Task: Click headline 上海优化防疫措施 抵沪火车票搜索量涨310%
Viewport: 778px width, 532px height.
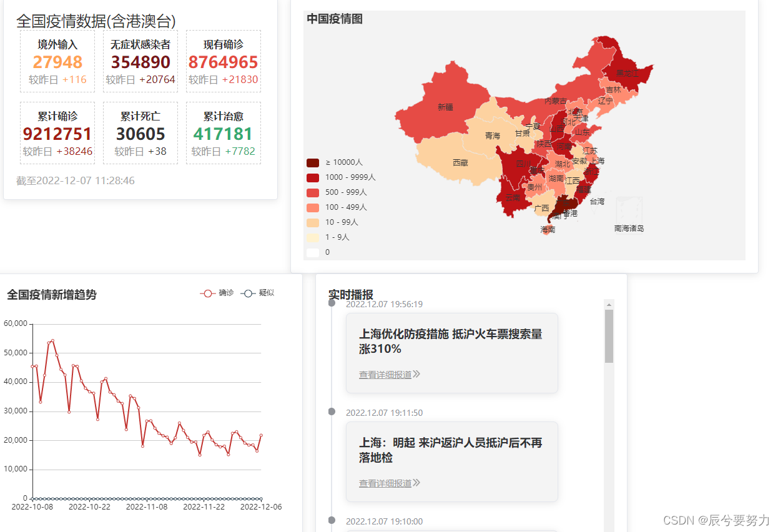Action: click(x=451, y=342)
